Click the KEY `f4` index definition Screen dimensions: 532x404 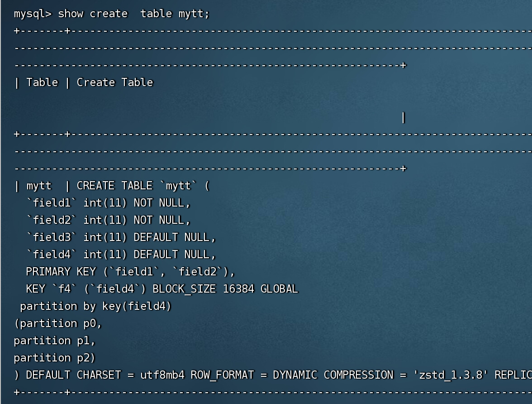click(86, 289)
